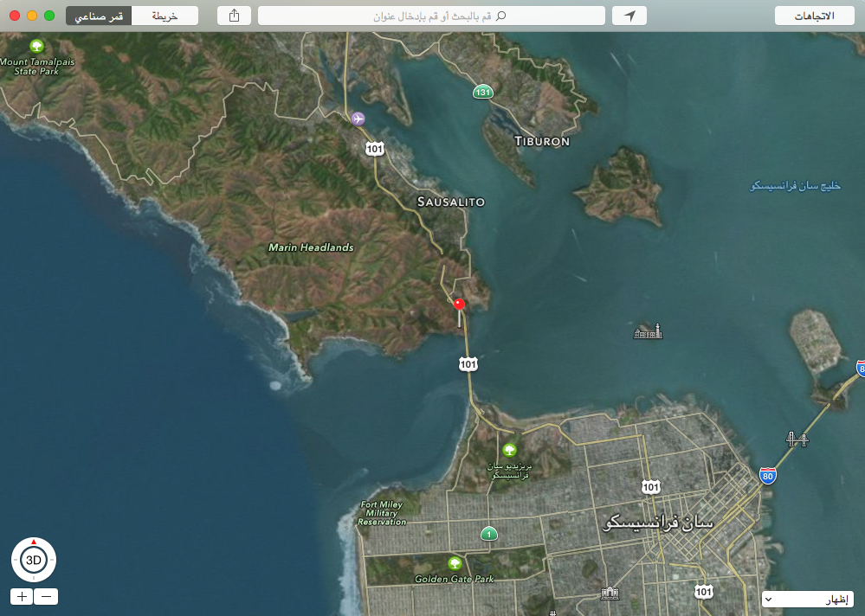This screenshot has height=616, width=865.
Task: Zoom out with the minus button
Action: pos(46,596)
